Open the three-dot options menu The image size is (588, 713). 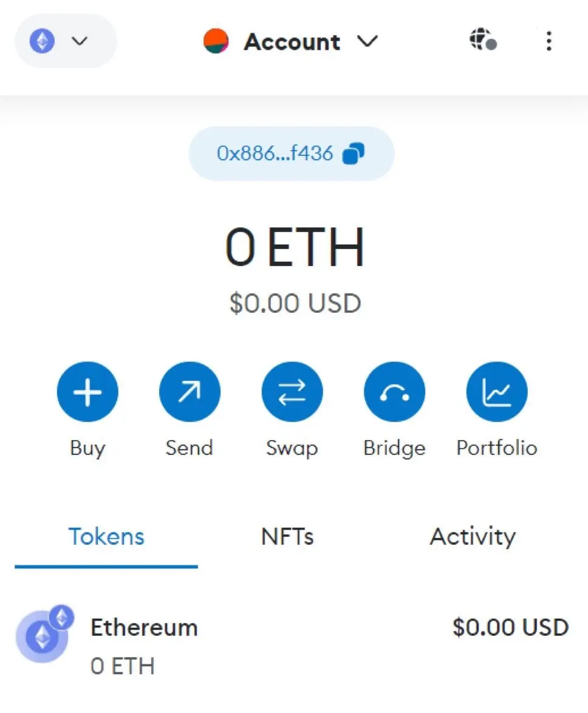click(x=549, y=41)
